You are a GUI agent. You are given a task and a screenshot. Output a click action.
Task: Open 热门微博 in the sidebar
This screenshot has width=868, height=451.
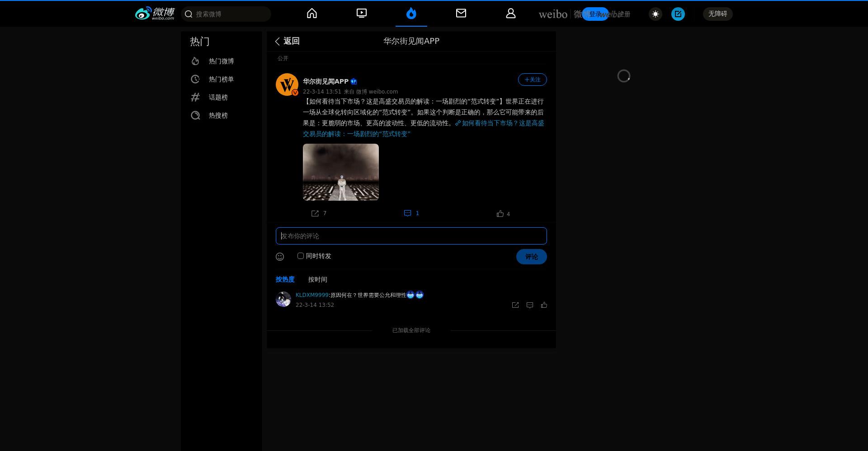tap(222, 61)
